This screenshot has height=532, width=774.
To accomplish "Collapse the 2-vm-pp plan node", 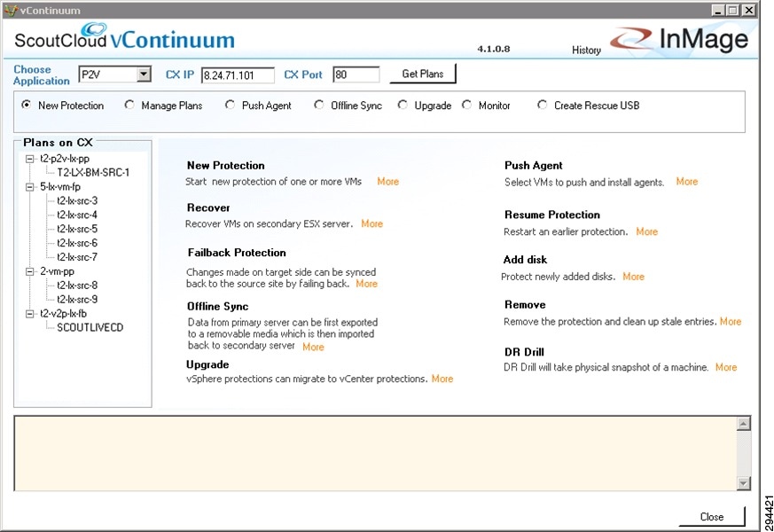I will (30, 271).
